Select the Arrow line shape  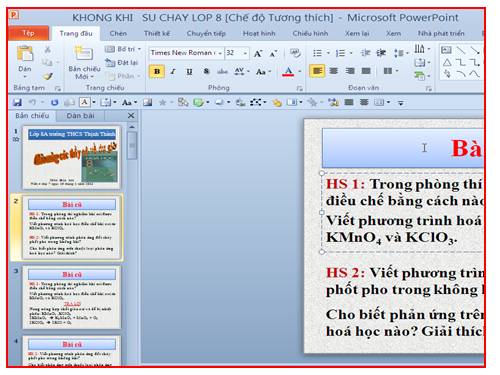(x=475, y=50)
